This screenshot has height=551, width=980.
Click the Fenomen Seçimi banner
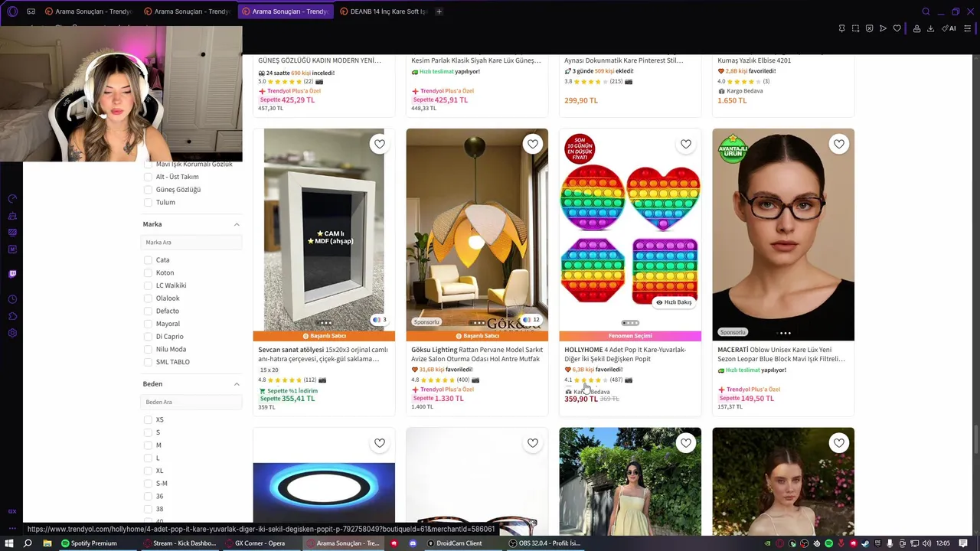pyautogui.click(x=630, y=336)
